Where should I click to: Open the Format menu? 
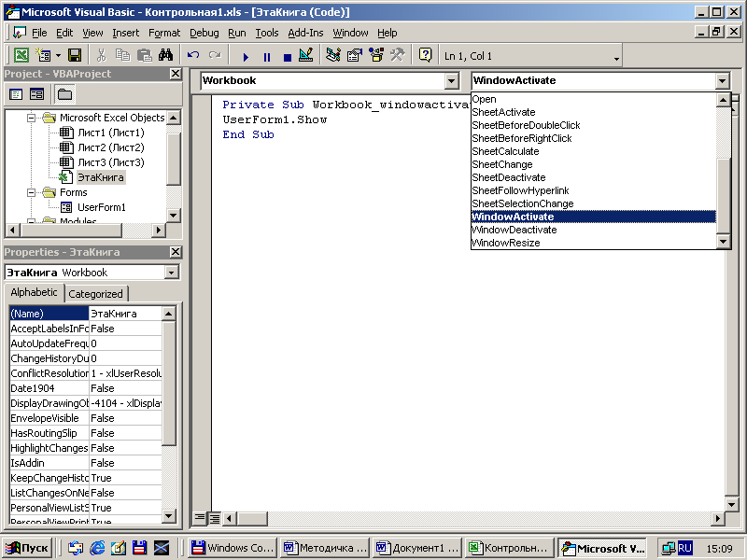pos(164,33)
